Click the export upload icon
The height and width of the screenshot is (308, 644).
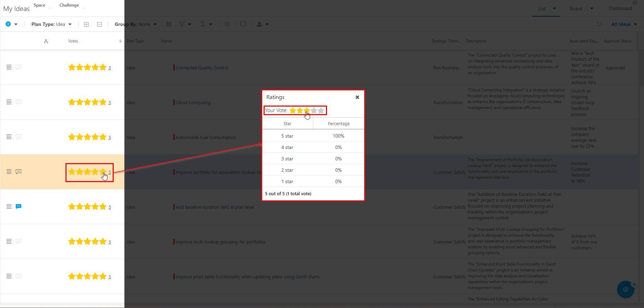(x=259, y=24)
